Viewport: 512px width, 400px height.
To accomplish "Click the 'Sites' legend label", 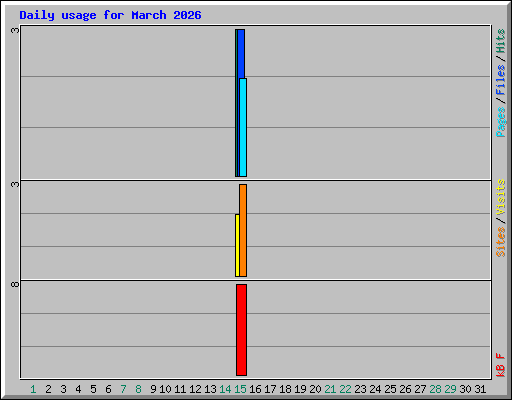I will pos(501,242).
